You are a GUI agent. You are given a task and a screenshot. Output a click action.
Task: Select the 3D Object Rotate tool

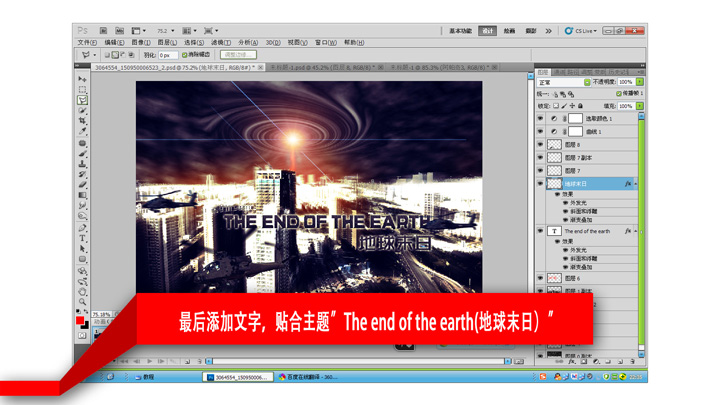(x=82, y=271)
